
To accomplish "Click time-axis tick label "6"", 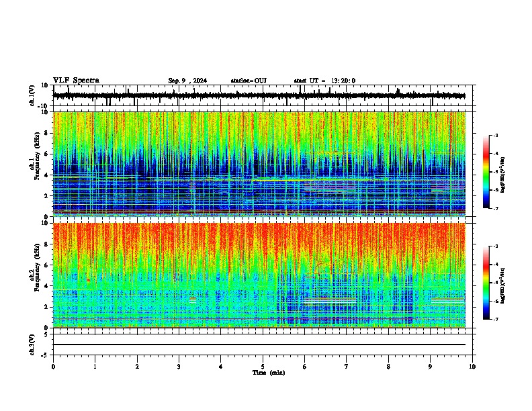I will [x=305, y=367].
